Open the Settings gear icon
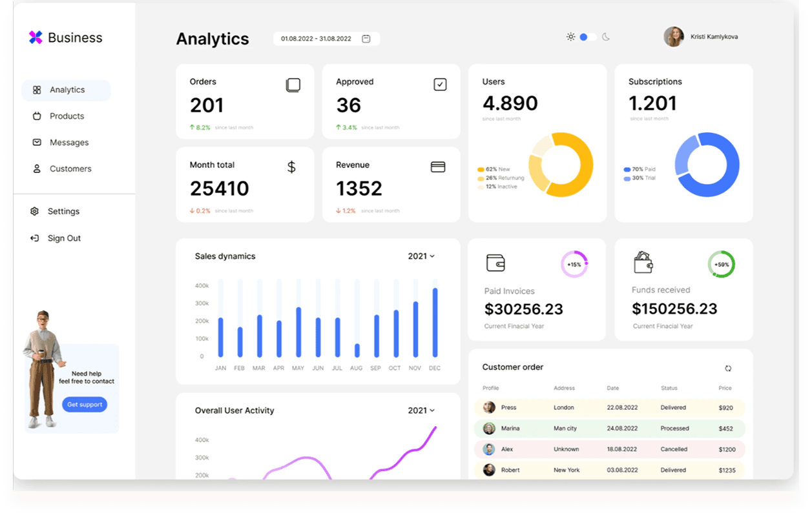 [34, 211]
